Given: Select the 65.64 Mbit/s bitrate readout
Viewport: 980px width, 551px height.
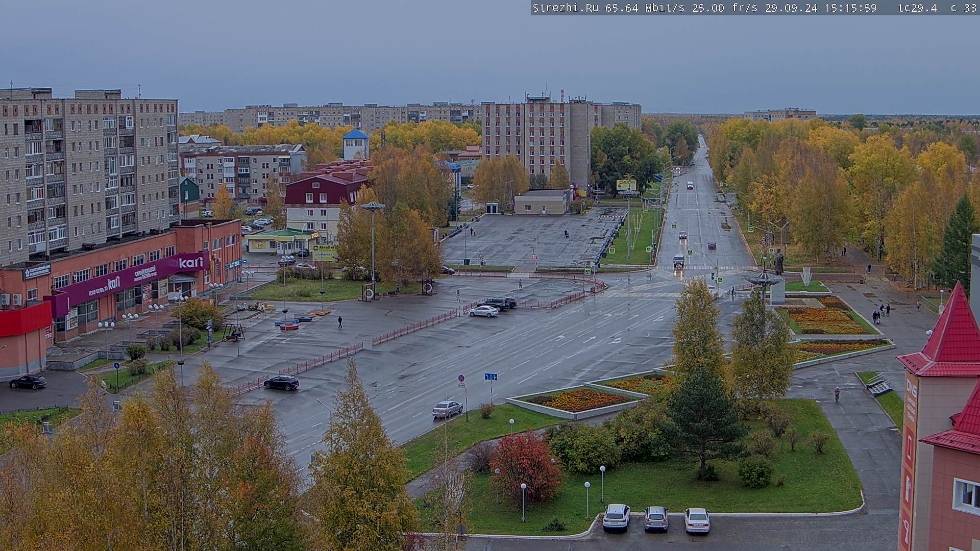Looking at the screenshot, I should [x=645, y=8].
